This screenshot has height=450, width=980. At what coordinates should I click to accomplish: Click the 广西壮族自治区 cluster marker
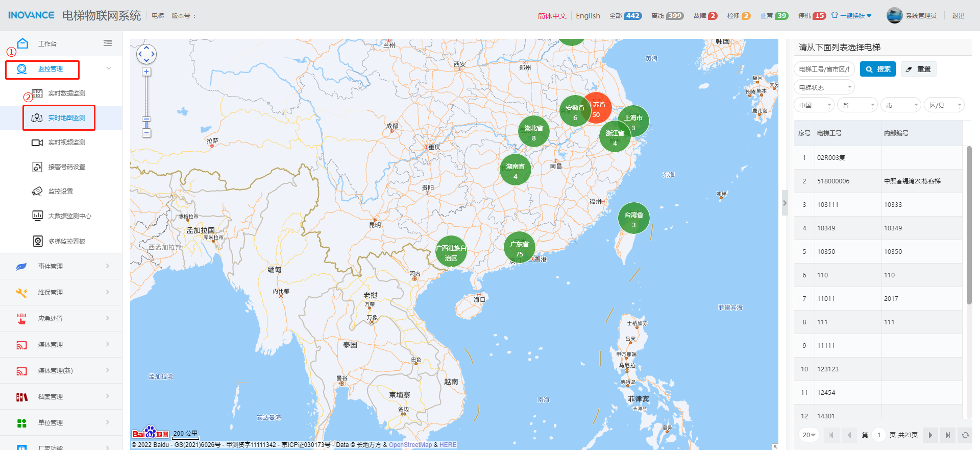(451, 252)
